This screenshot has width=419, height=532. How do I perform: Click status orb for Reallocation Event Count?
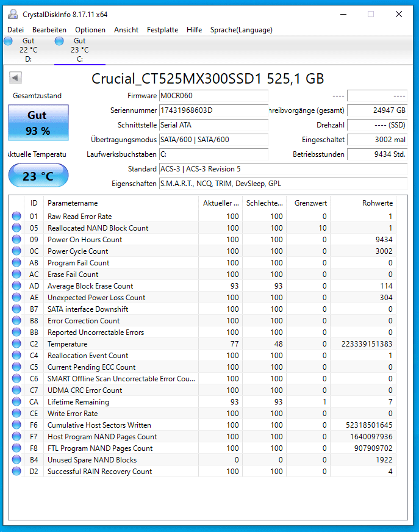coord(16,355)
